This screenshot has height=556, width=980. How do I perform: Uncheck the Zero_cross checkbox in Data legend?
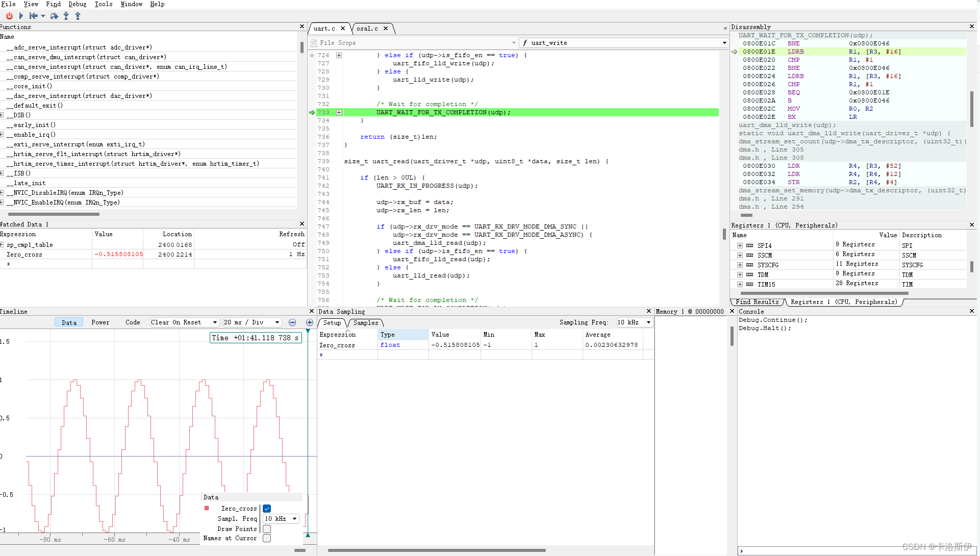pyautogui.click(x=267, y=509)
